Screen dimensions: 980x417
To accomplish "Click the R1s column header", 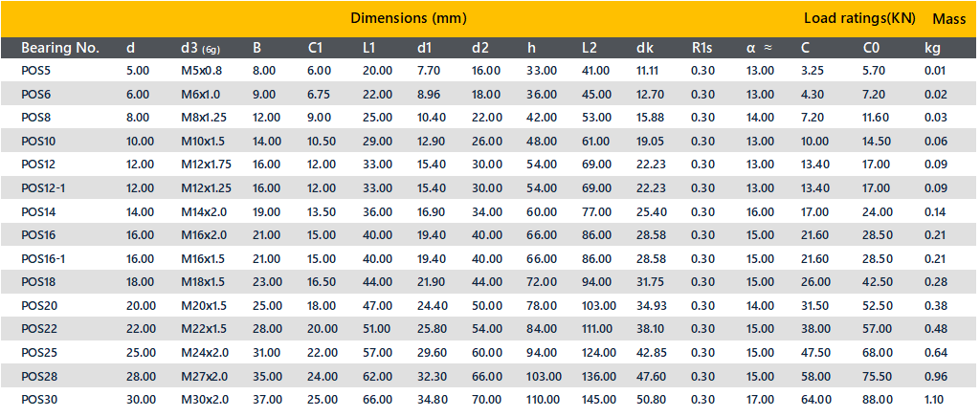I will (702, 48).
